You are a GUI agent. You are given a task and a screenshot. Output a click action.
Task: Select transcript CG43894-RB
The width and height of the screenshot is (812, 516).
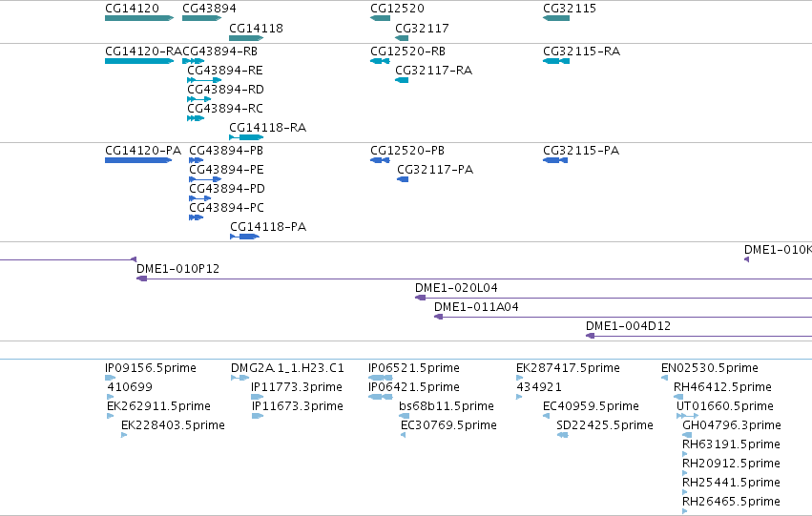tap(193, 61)
